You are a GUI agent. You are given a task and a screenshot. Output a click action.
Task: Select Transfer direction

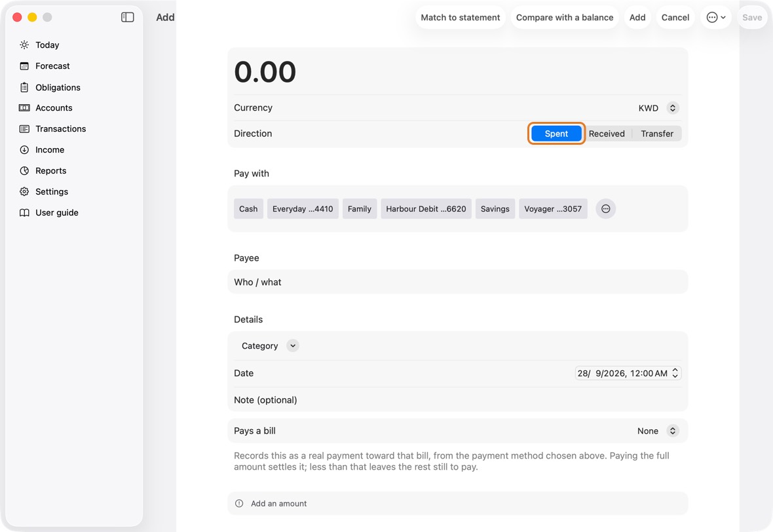[656, 134]
